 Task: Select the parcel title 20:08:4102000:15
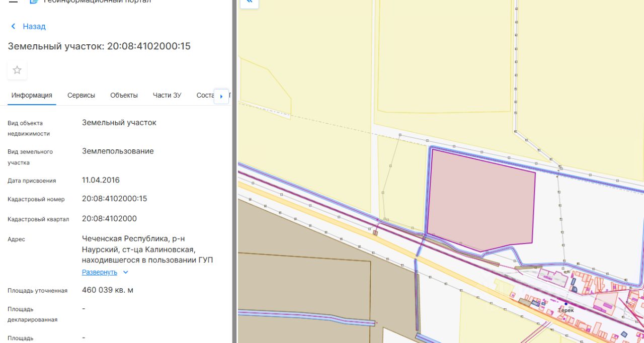coord(149,46)
